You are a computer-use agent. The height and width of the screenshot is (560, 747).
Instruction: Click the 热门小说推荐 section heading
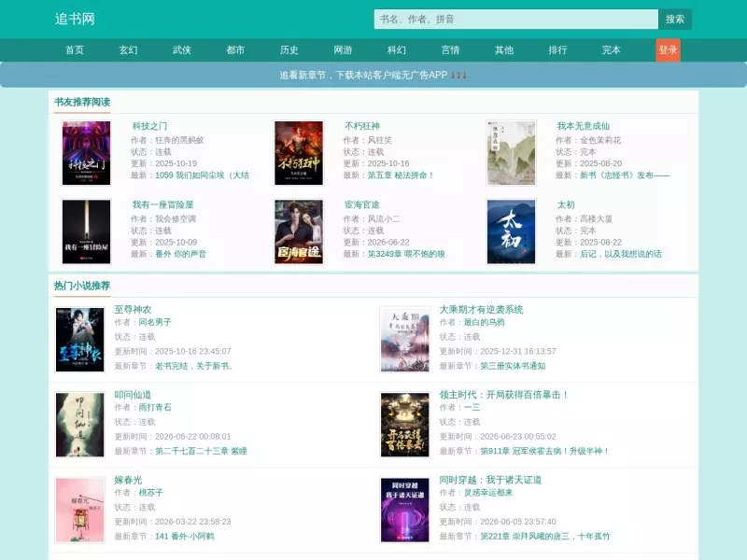(82, 286)
